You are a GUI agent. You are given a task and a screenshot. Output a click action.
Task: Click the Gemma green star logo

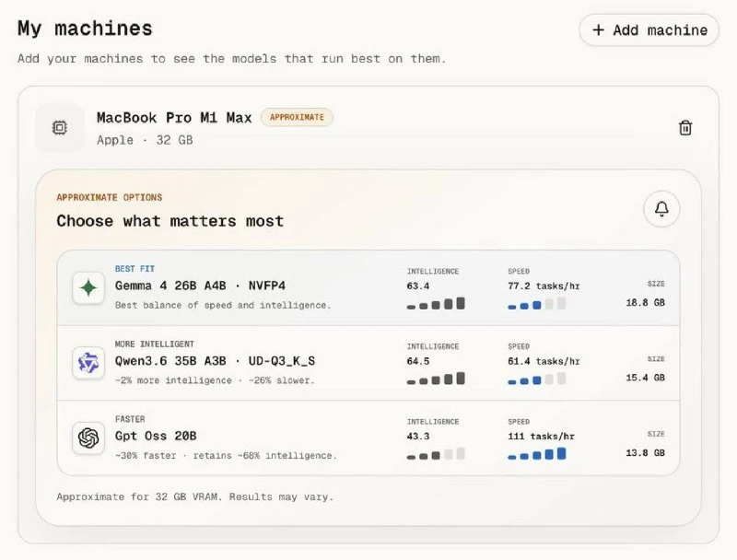coord(88,287)
